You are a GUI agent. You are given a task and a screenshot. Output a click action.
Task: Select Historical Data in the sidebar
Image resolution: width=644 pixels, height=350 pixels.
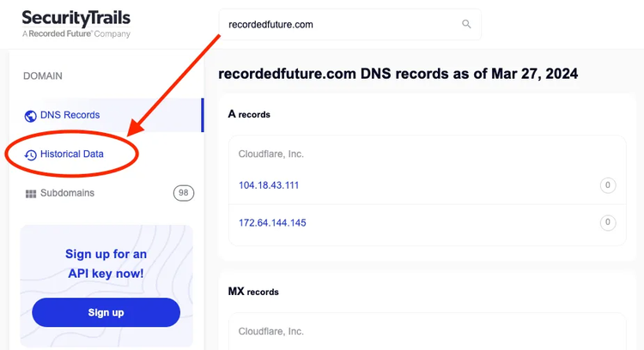pos(72,154)
